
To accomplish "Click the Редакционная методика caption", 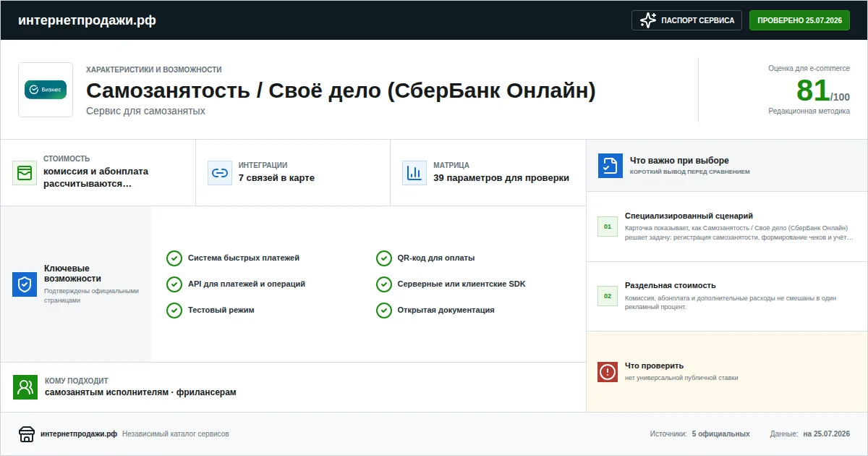I will (809, 111).
